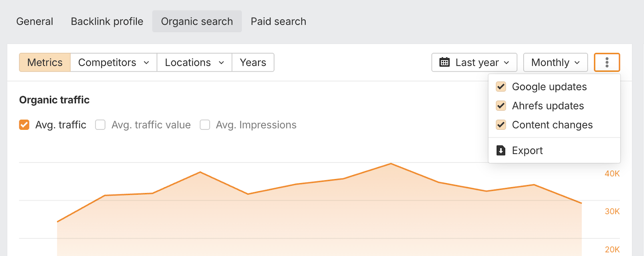Check the Avg. Impressions checkbox
The height and width of the screenshot is (256, 644).
click(x=205, y=125)
